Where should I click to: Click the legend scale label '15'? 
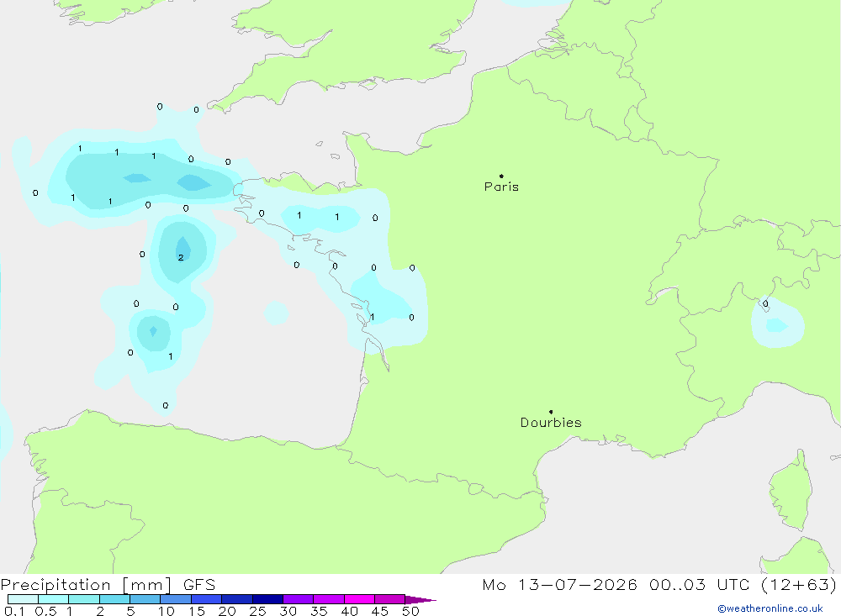click(197, 611)
